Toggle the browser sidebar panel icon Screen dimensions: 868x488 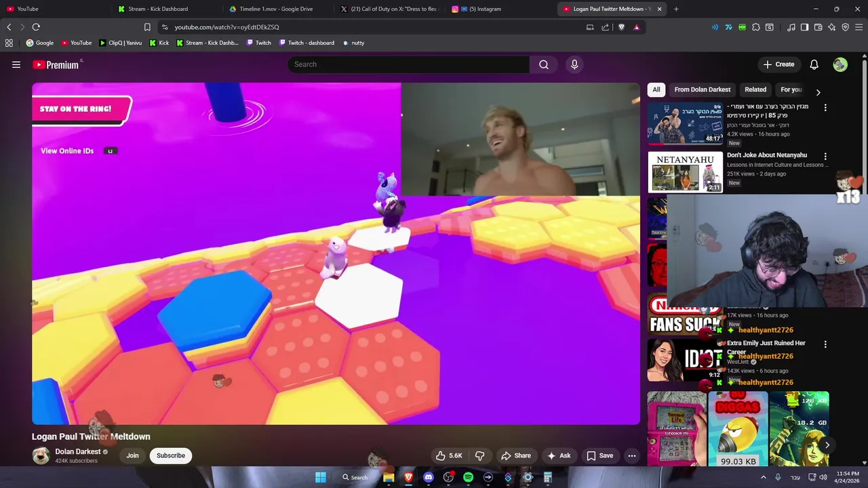pos(804,27)
